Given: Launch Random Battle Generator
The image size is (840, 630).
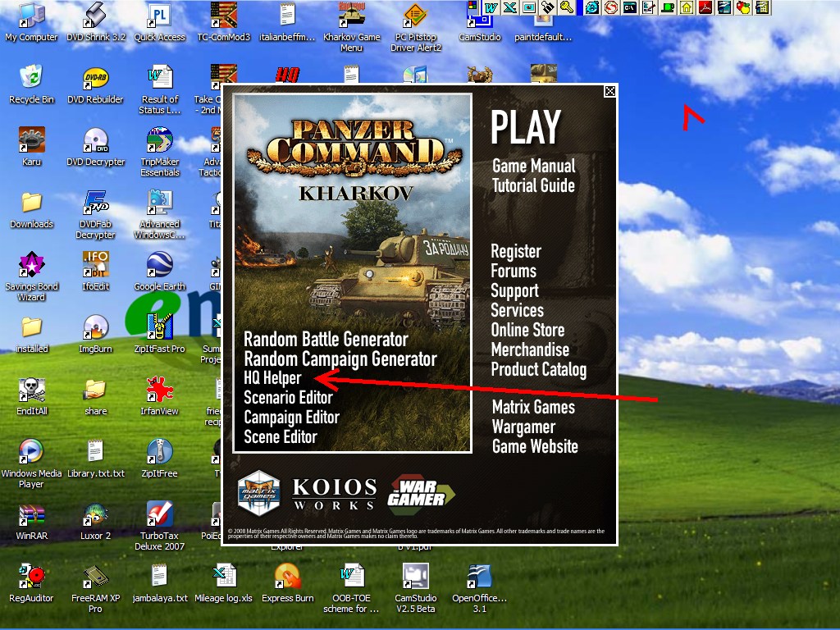Looking at the screenshot, I should click(326, 339).
